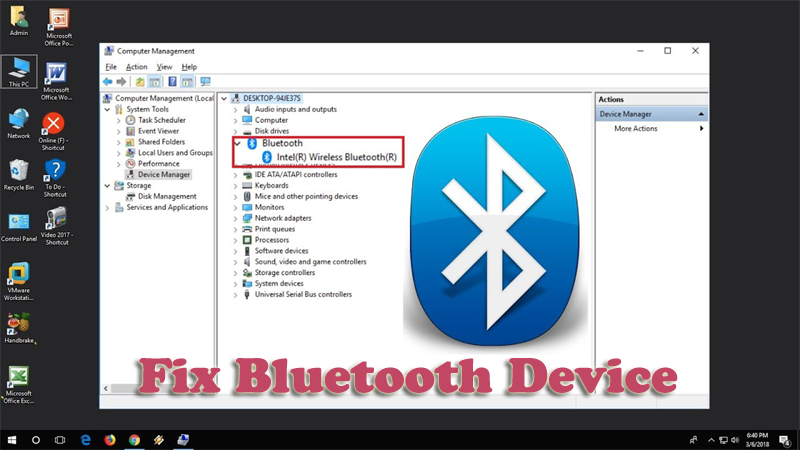Select Microsoft Office Word desktop shortcut
The width and height of the screenshot is (800, 450).
pyautogui.click(x=56, y=81)
